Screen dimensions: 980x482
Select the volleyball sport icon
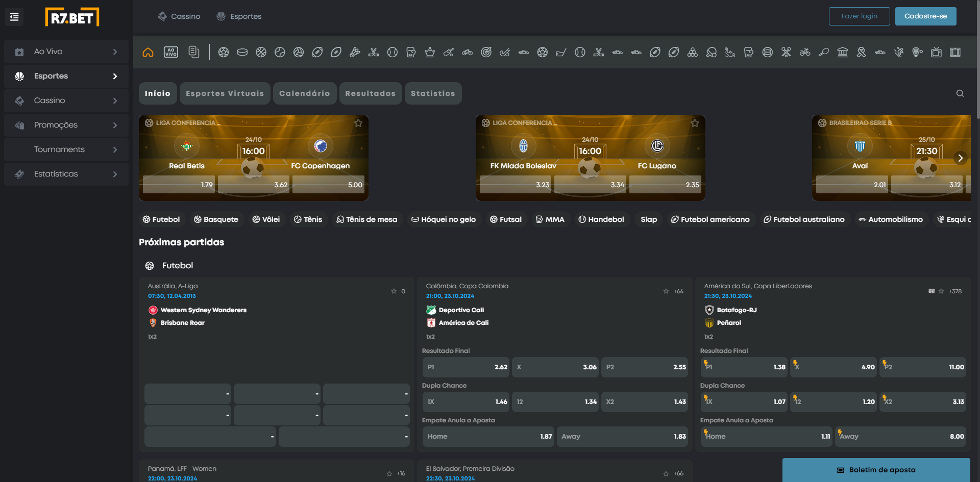(299, 52)
